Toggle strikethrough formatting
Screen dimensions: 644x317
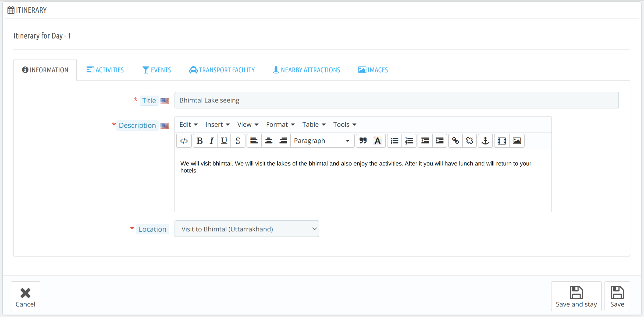tap(238, 141)
